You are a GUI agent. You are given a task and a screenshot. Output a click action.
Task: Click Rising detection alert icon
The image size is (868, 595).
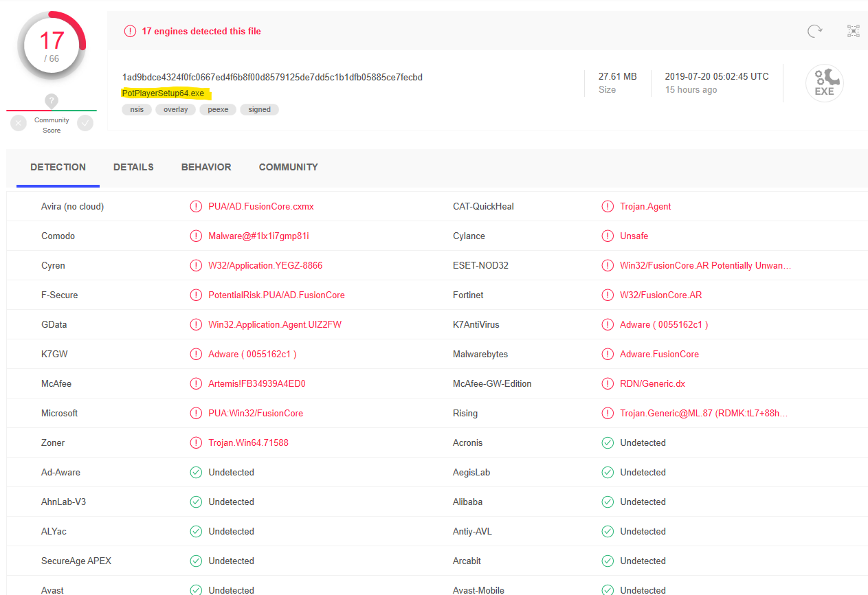point(608,413)
